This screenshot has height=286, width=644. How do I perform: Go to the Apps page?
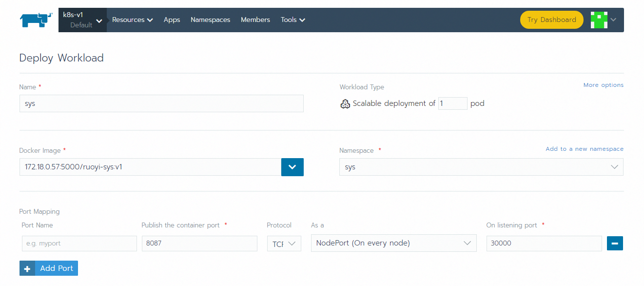tap(172, 20)
